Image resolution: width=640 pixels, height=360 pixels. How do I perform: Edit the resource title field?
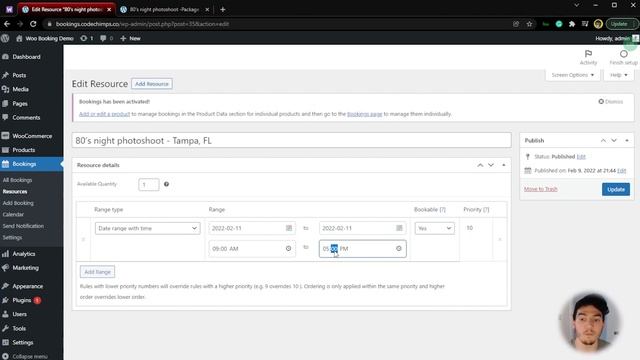(x=291, y=140)
